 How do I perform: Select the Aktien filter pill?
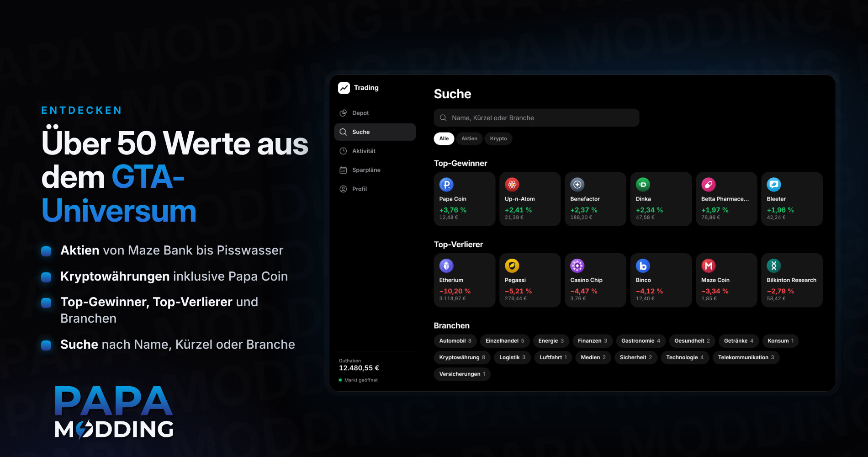coord(469,138)
